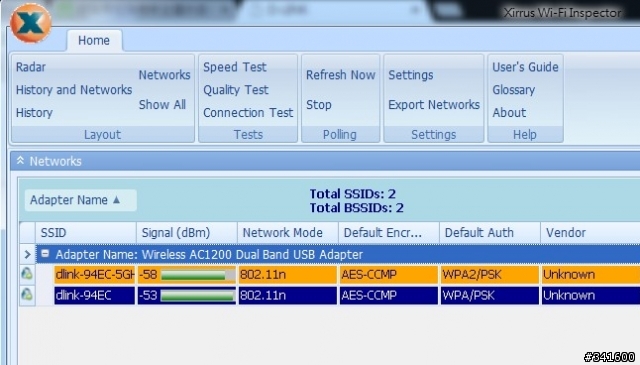Click the row indicator arrow beside adapter group
640x365 pixels.
coord(27,254)
